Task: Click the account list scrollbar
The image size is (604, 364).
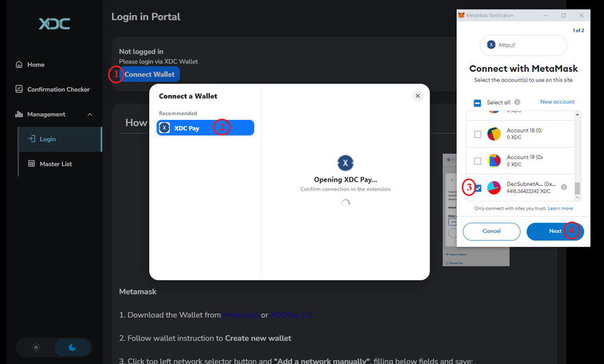Action: pyautogui.click(x=577, y=189)
